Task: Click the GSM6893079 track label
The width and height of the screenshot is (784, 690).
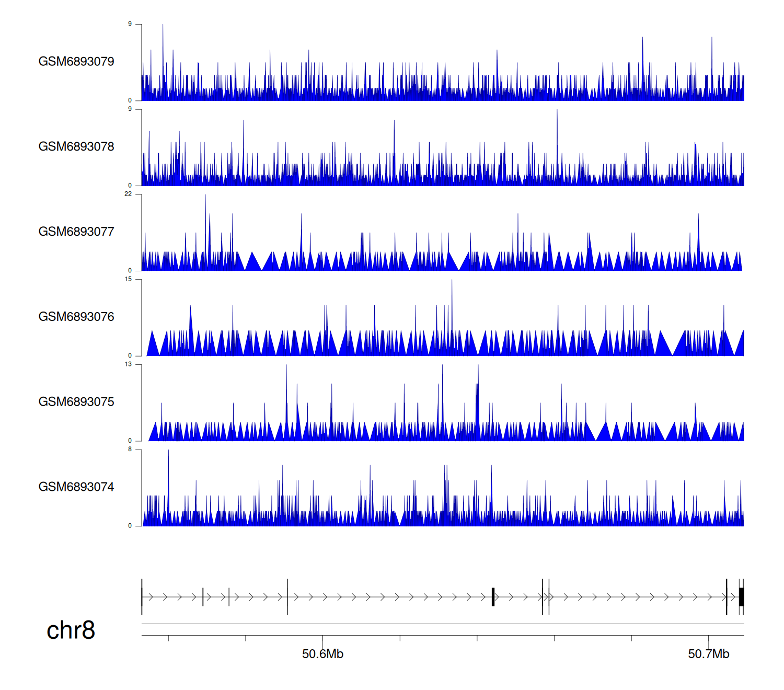Action: [76, 62]
